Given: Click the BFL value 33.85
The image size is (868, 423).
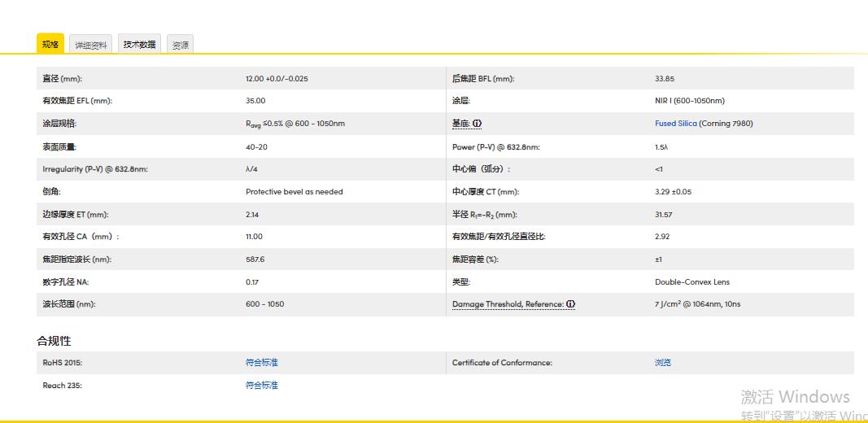Looking at the screenshot, I should [x=664, y=79].
